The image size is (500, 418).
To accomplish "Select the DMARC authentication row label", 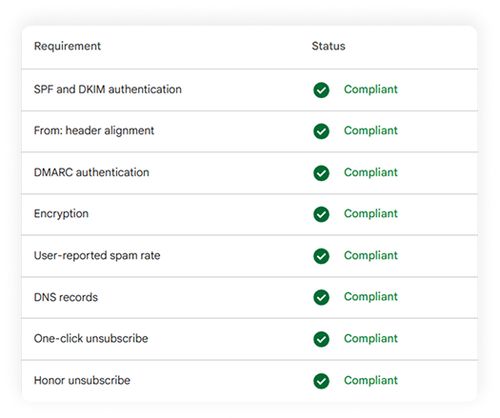I will click(92, 172).
